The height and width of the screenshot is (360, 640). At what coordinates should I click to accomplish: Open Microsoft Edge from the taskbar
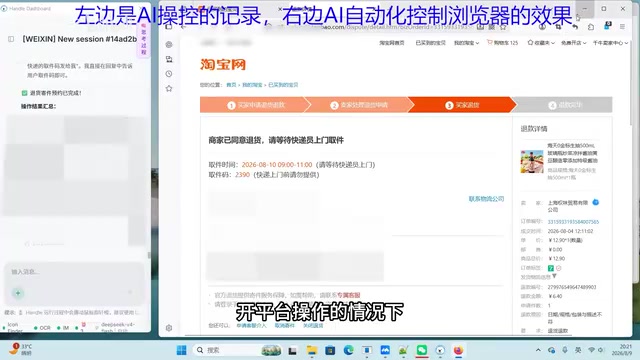click(x=349, y=350)
